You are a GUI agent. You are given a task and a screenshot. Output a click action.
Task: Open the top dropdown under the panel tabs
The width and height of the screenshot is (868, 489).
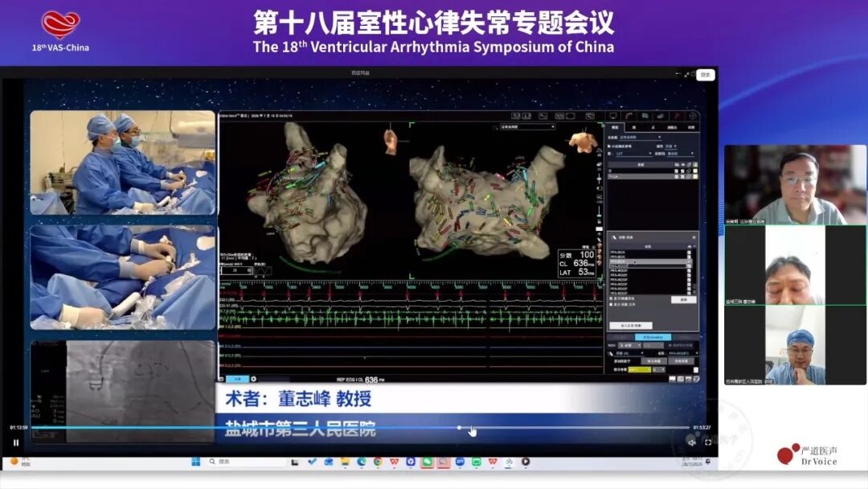pos(641,138)
